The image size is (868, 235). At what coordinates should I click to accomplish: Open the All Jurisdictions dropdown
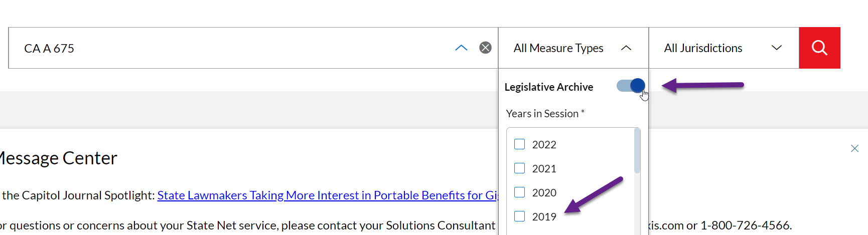pos(703,48)
